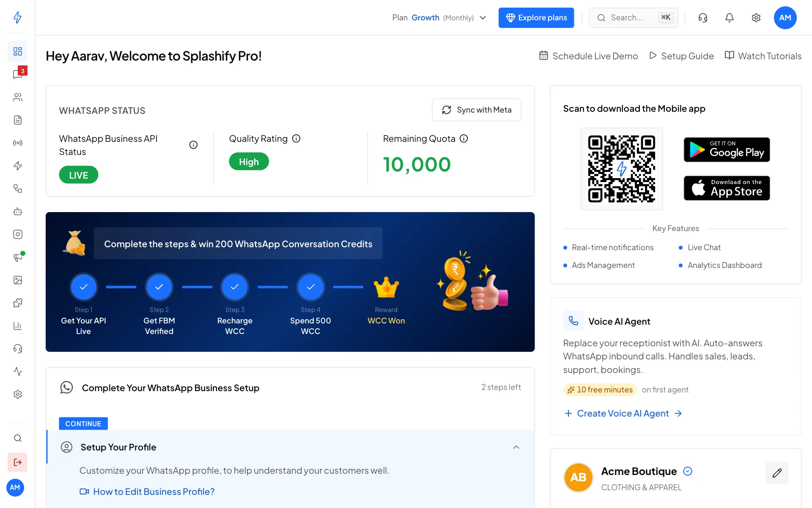
Task: Open Schedule Live Demo link
Action: (589, 56)
